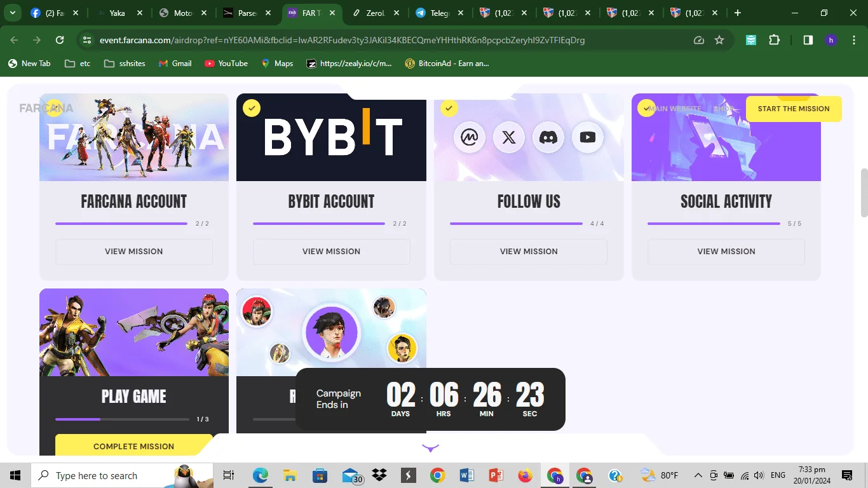868x488 pixels.
Task: Open the volume control in system tray
Action: (758, 475)
